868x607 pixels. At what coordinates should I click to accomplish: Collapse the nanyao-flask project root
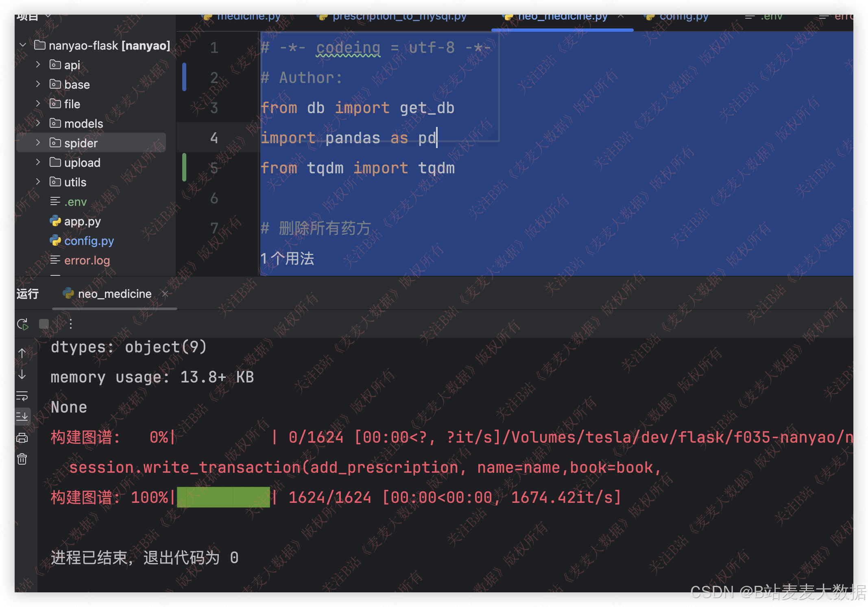click(x=23, y=45)
